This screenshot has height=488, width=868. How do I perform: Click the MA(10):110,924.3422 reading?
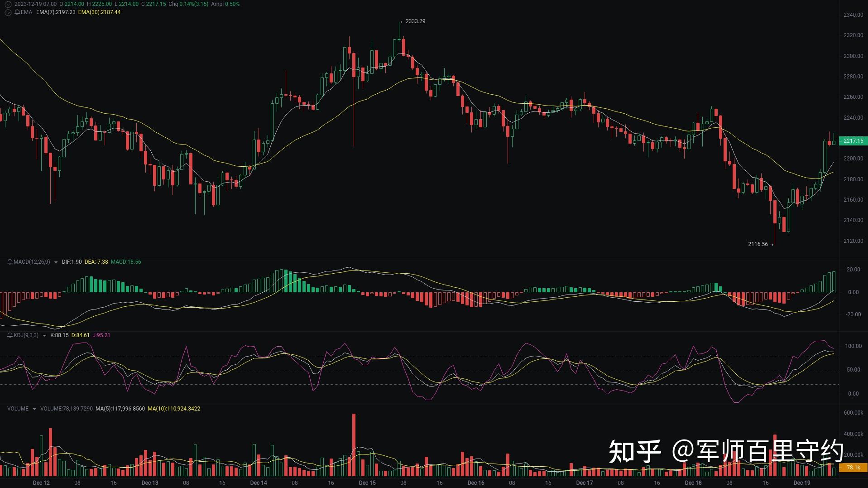pyautogui.click(x=174, y=409)
